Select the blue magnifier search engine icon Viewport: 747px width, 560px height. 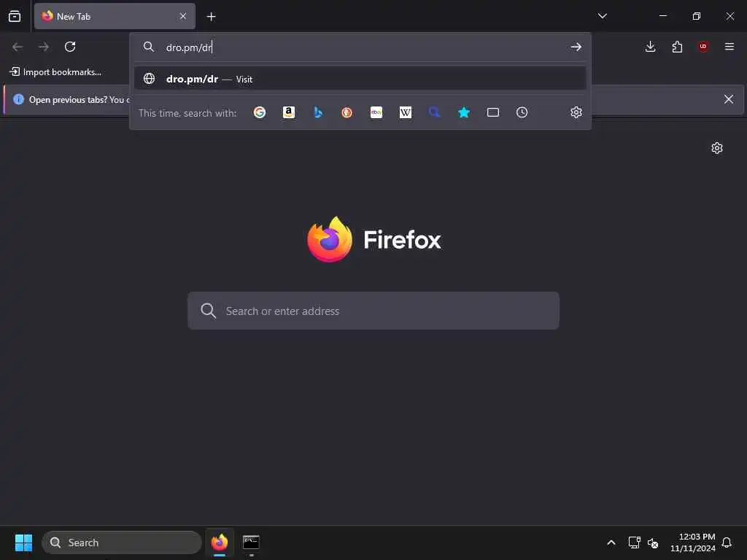435,112
